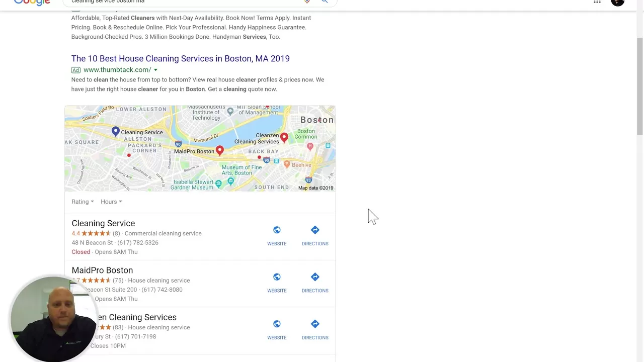The width and height of the screenshot is (644, 362).
Task: Get directions icon for MaidPro Boston
Action: coord(315,277)
